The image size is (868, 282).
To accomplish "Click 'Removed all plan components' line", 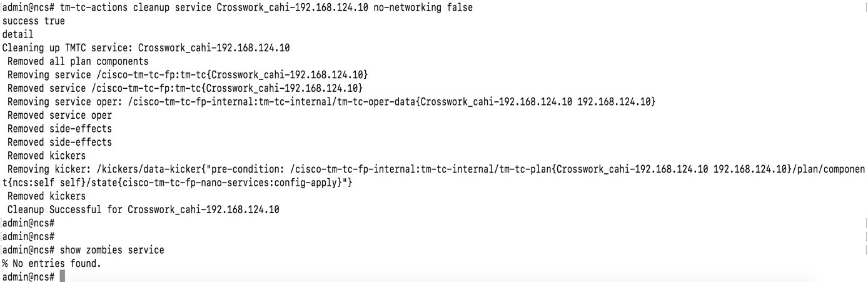I will click(78, 61).
